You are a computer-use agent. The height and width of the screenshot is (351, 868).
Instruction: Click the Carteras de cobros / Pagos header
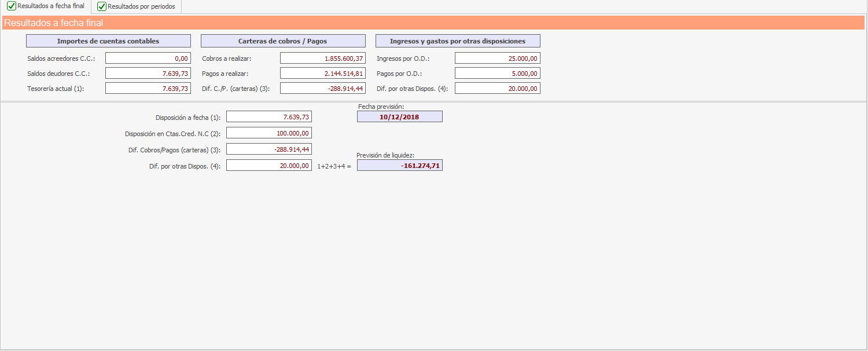pos(283,41)
